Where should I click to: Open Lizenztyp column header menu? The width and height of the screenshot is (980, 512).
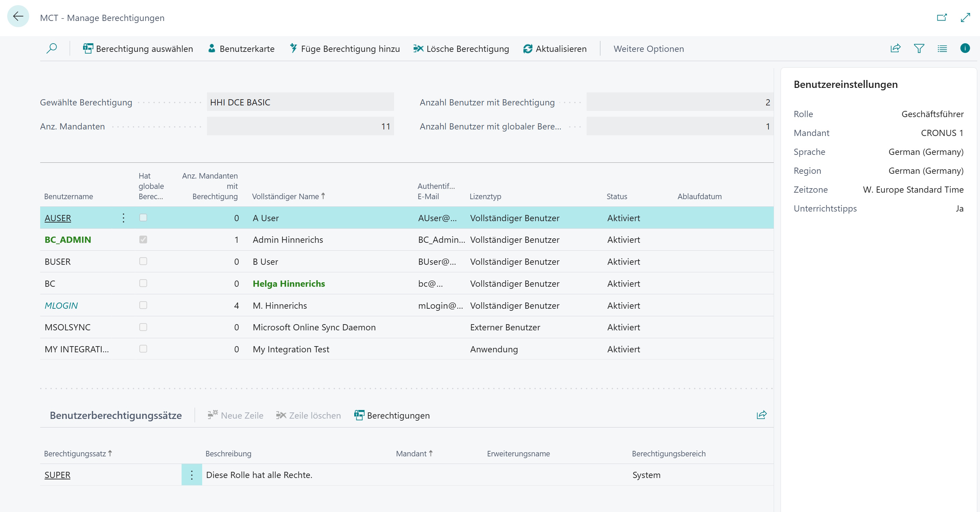click(x=485, y=196)
